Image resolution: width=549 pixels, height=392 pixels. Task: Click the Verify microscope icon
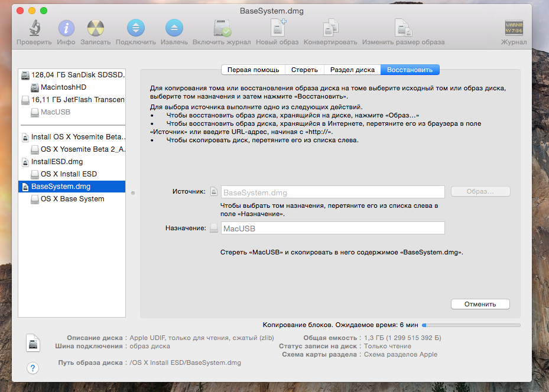(33, 28)
